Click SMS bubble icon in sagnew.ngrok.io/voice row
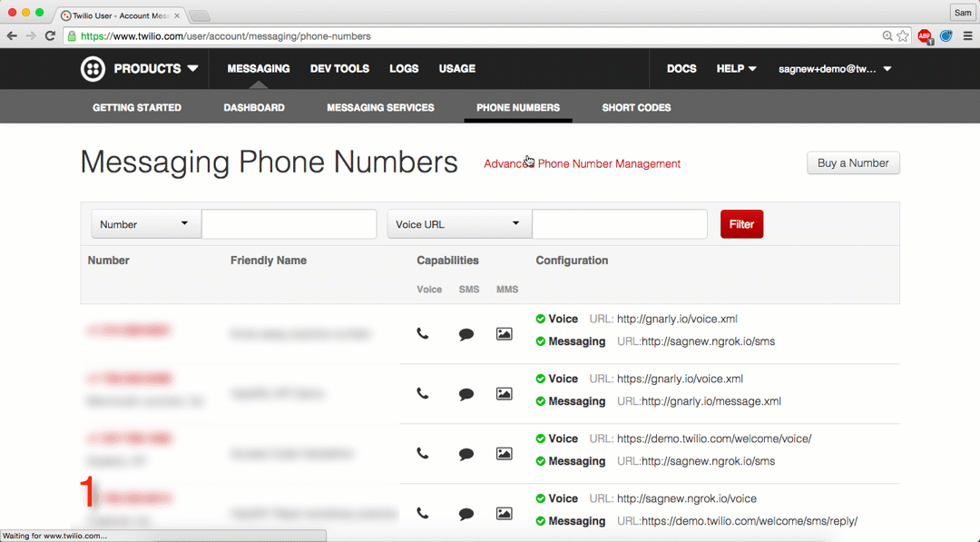This screenshot has width=980, height=542. (466, 515)
